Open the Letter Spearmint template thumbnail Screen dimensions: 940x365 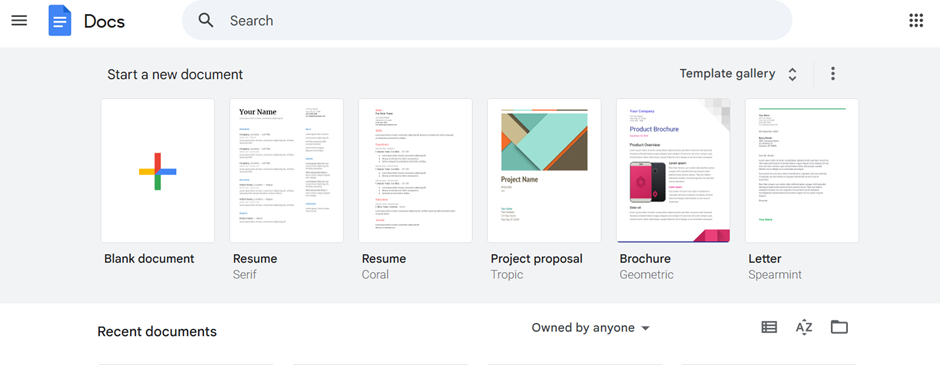point(802,171)
